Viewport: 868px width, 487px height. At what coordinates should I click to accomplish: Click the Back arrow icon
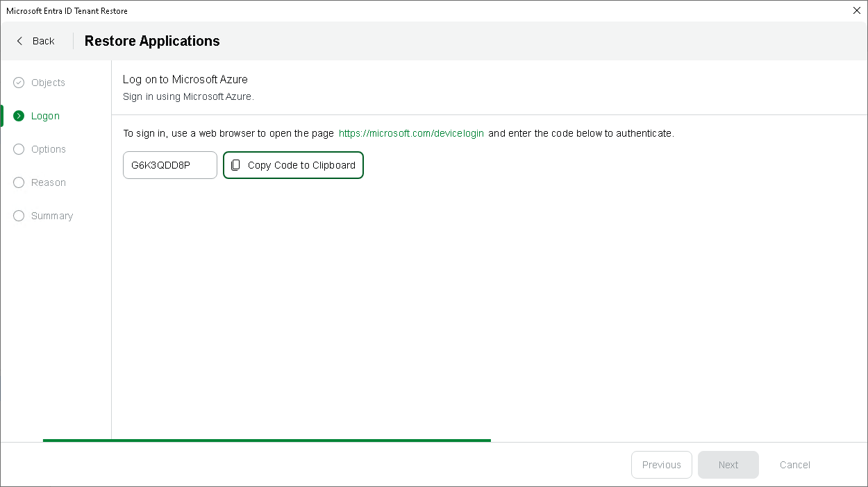(19, 41)
